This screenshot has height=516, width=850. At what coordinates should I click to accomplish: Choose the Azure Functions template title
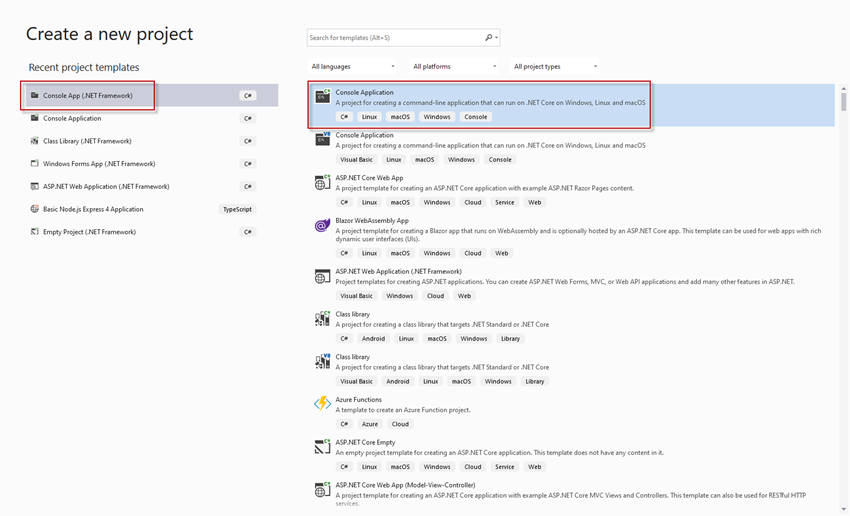358,399
